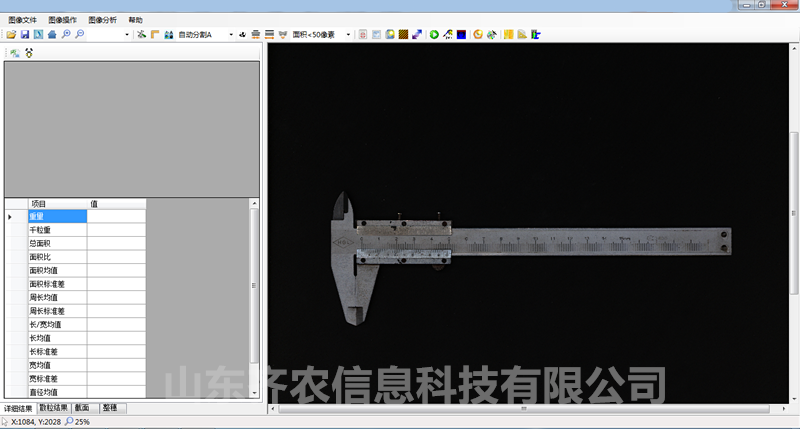Screen dimensions: 800x429
Task: Click the small dark blob icon after 自动分割A
Action: 242,34
